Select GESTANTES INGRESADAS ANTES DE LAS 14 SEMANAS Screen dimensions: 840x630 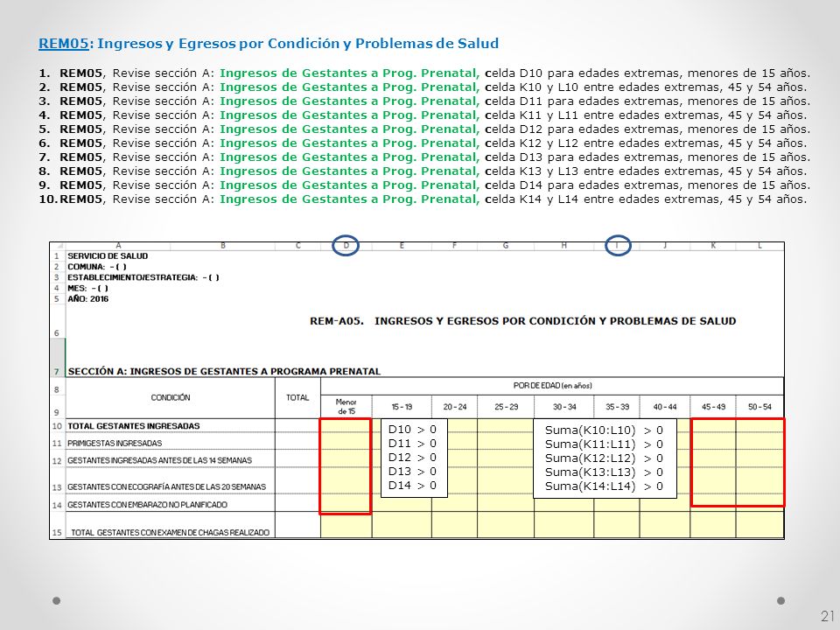[x=159, y=460]
